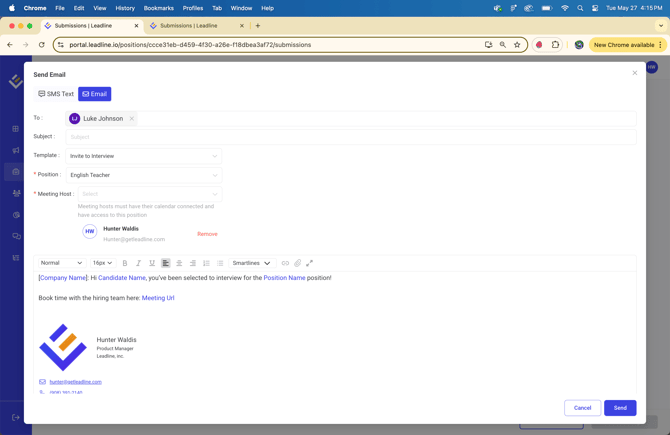Click the Leadline logo in the sidebar
Viewport: 670px width, 435px height.
[x=16, y=81]
